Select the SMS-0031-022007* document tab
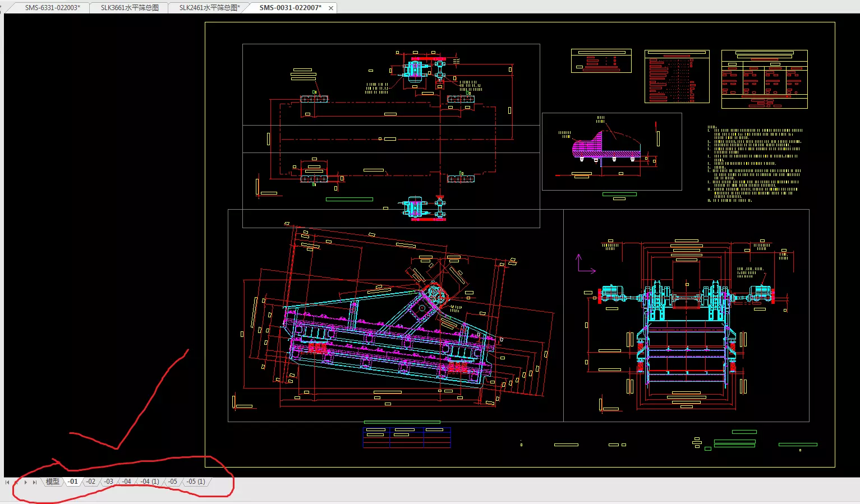 [290, 8]
